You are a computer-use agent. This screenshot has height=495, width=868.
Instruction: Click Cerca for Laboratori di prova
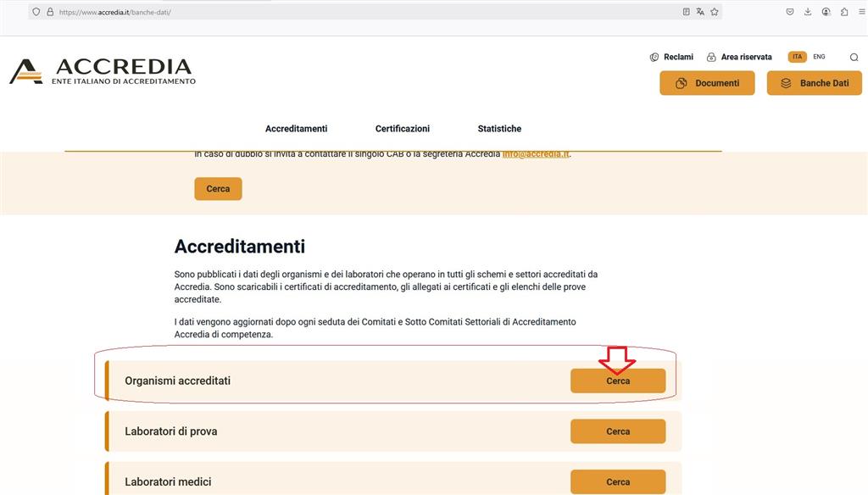tap(618, 431)
